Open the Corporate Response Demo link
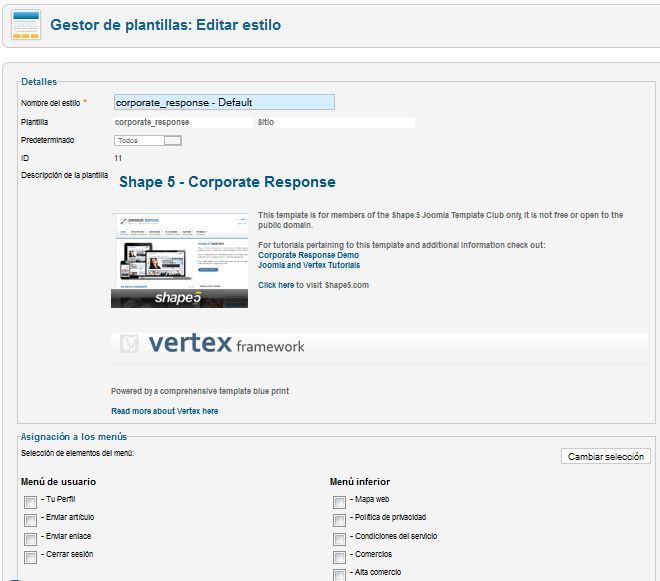 click(x=309, y=255)
